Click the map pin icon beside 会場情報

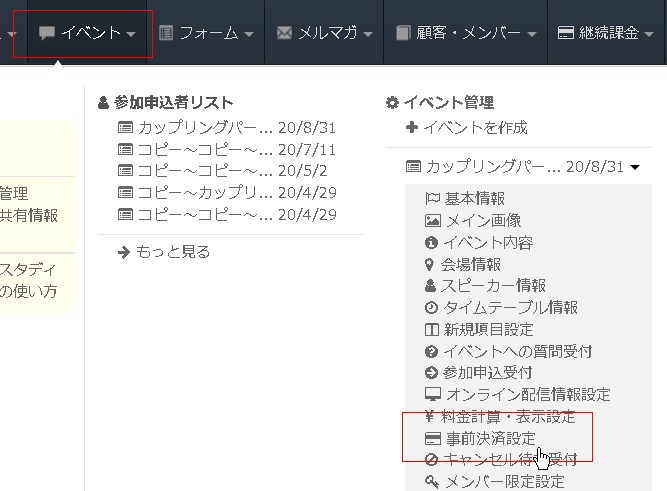point(429,265)
